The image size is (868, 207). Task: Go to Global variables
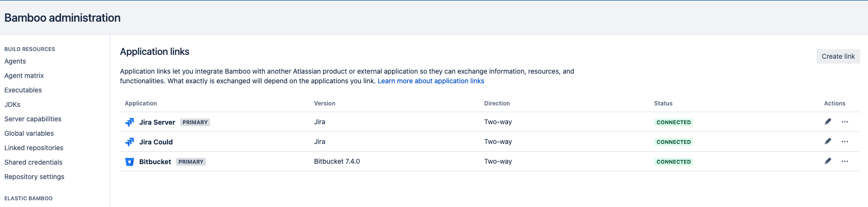click(29, 133)
